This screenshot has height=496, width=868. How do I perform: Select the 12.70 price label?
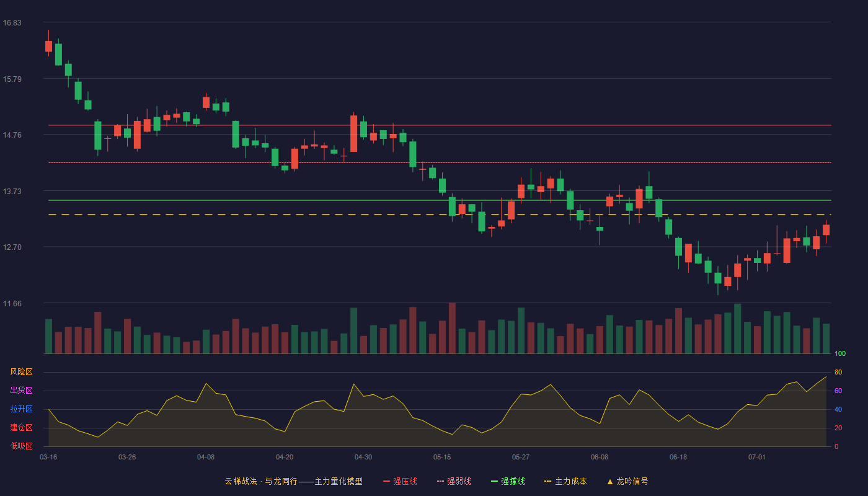[x=12, y=247]
